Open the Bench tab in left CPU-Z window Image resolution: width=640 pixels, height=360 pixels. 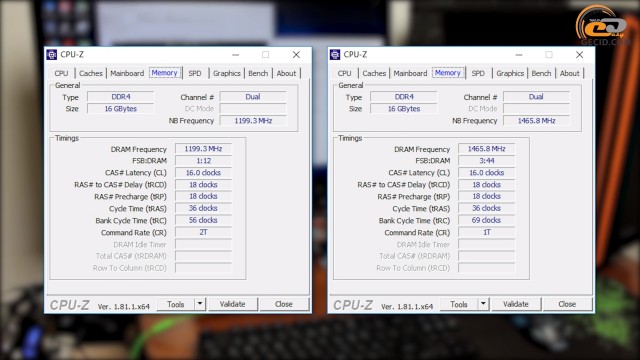click(258, 73)
